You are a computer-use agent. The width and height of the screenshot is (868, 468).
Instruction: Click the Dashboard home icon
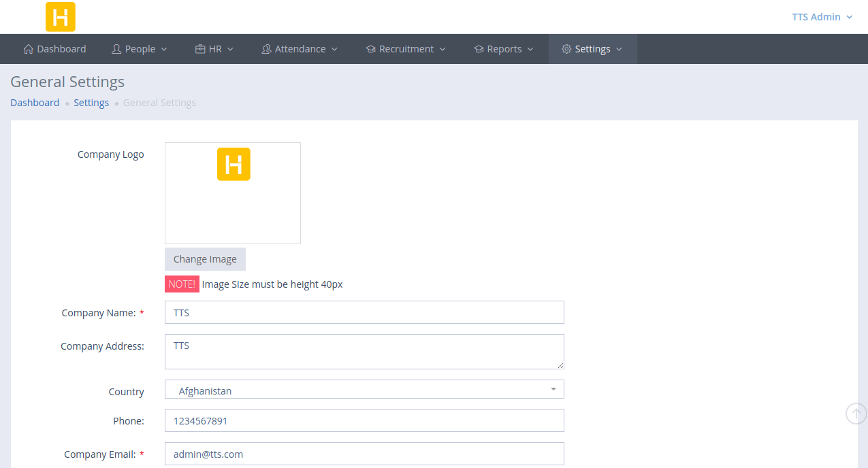(x=28, y=49)
